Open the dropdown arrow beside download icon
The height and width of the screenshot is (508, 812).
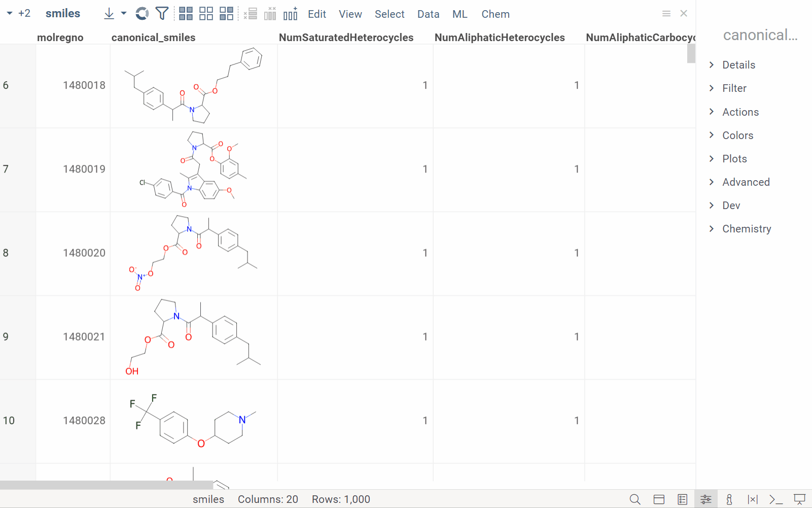tap(124, 14)
